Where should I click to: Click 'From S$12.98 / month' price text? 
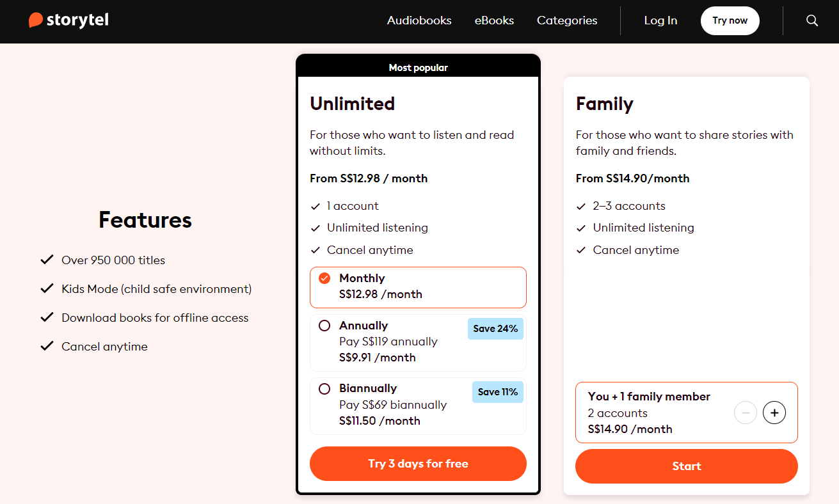click(x=369, y=178)
